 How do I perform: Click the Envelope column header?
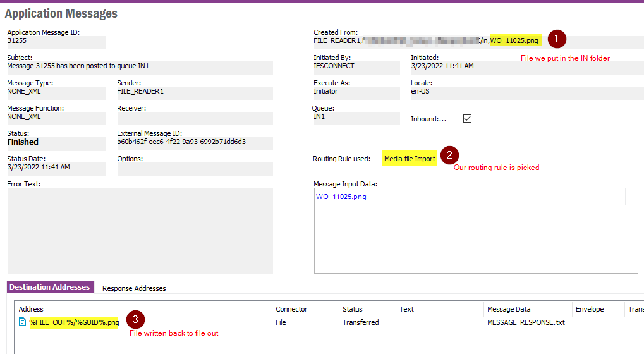coord(590,309)
